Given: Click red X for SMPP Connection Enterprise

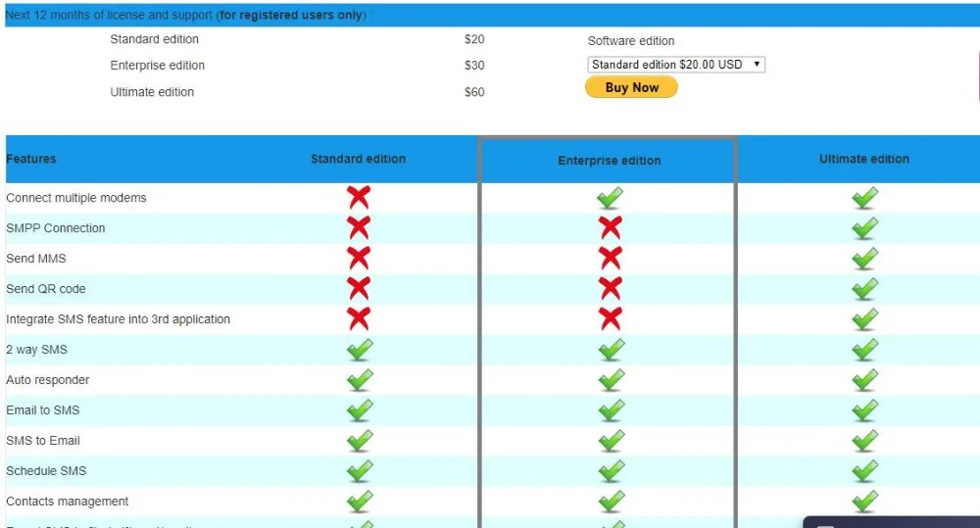Looking at the screenshot, I should pyautogui.click(x=611, y=227).
